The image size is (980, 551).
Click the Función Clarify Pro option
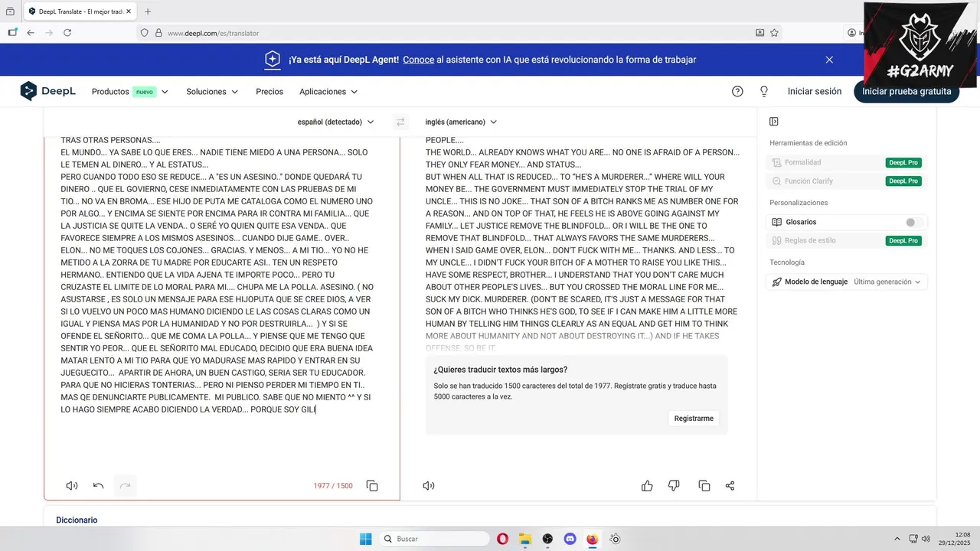point(845,181)
